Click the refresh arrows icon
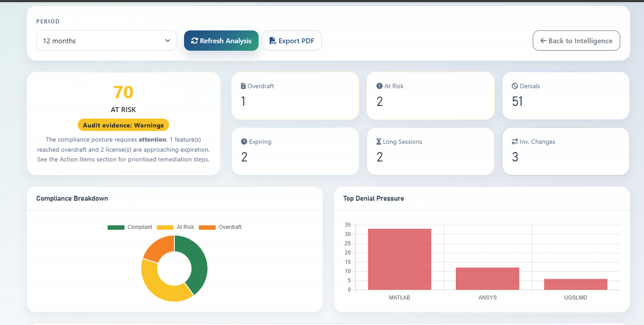This screenshot has width=644, height=325. click(195, 41)
